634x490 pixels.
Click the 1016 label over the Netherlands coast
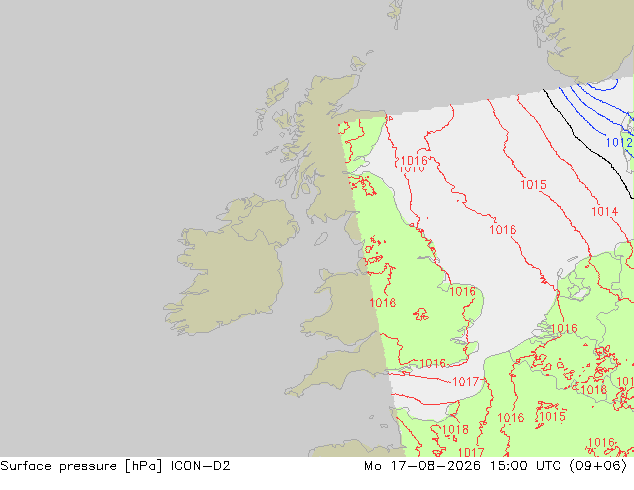(564, 328)
